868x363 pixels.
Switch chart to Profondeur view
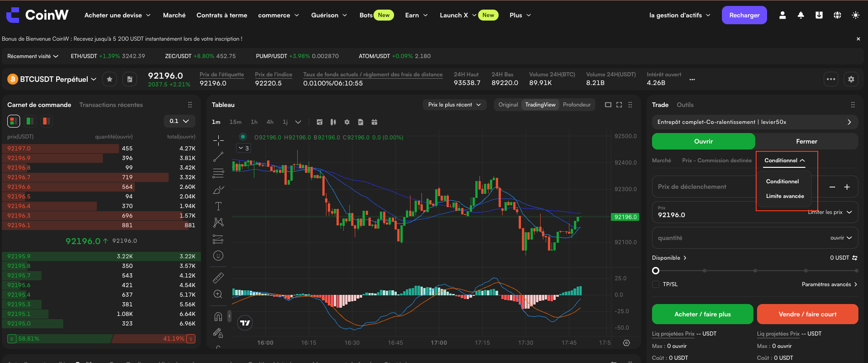click(577, 105)
